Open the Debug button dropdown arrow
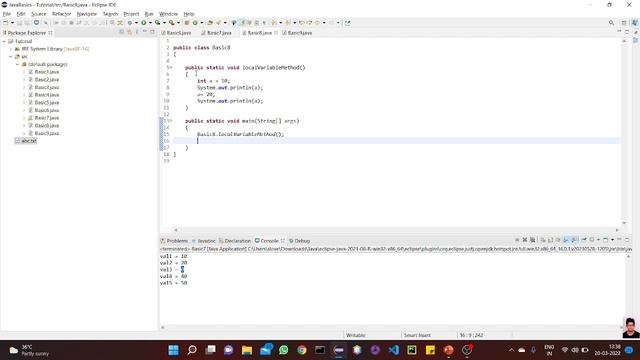The height and width of the screenshot is (360, 640). (136, 23)
